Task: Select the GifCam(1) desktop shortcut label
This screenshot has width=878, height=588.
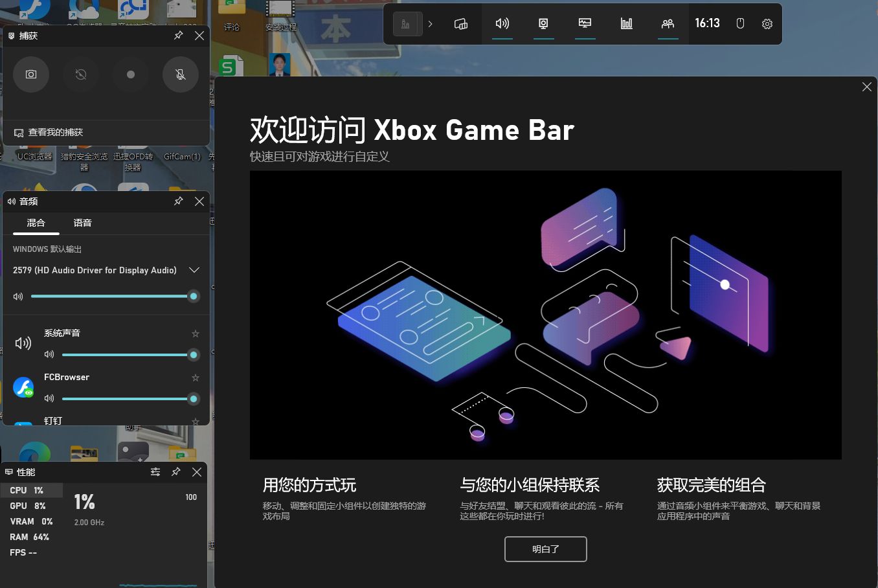Action: point(183,157)
